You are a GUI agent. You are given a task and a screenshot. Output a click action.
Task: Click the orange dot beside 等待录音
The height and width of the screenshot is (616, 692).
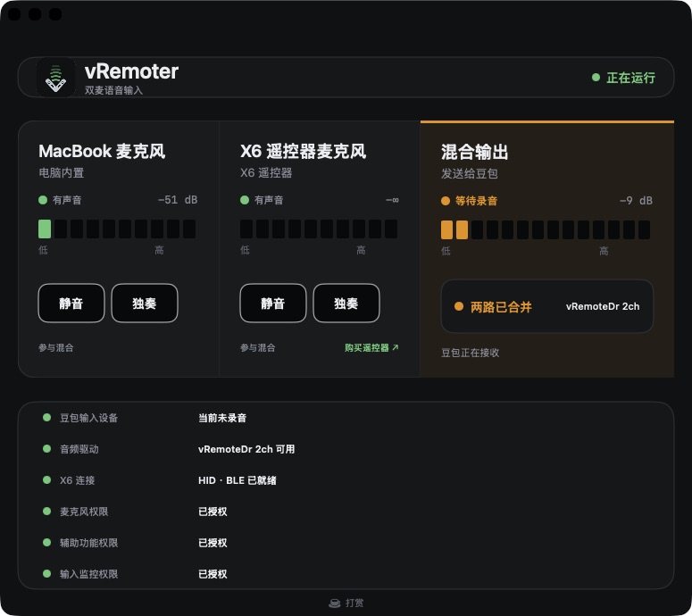pos(446,201)
